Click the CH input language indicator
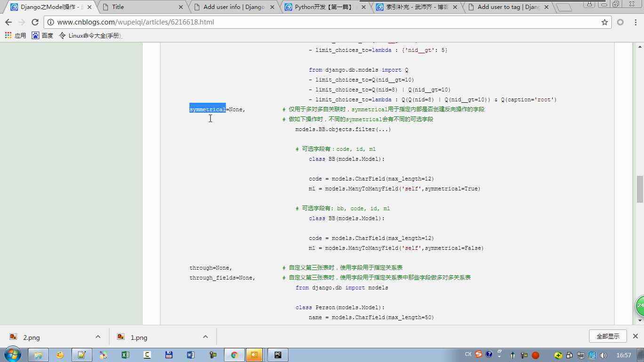The width and height of the screenshot is (644, 362). (x=468, y=354)
